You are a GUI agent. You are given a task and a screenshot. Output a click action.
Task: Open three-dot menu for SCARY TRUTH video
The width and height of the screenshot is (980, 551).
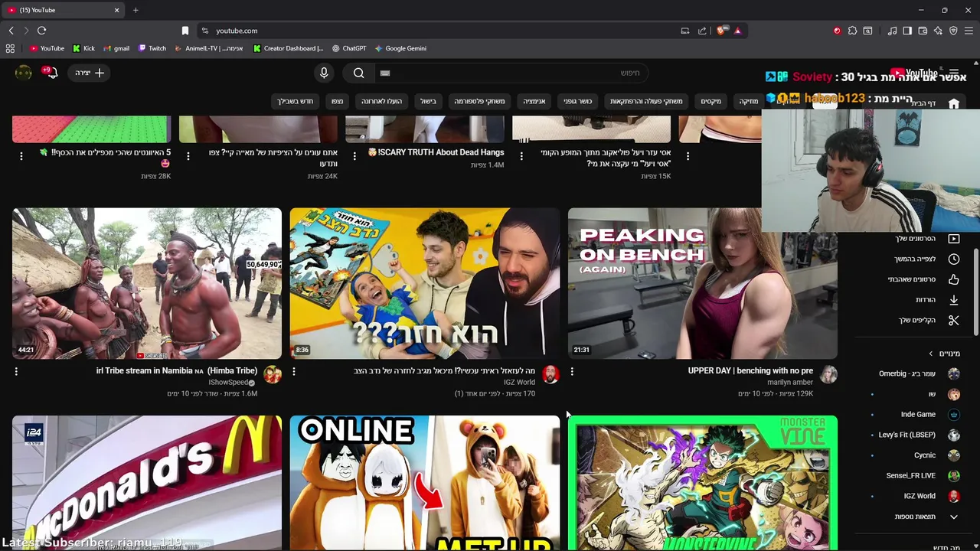(354, 155)
